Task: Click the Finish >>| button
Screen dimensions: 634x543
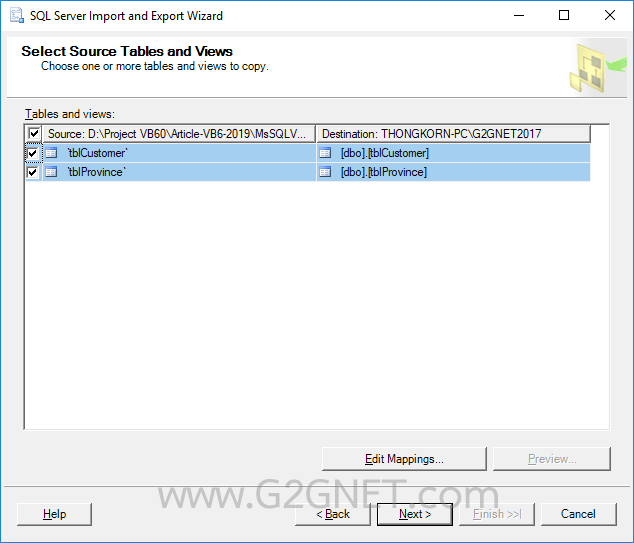Action: 497,514
